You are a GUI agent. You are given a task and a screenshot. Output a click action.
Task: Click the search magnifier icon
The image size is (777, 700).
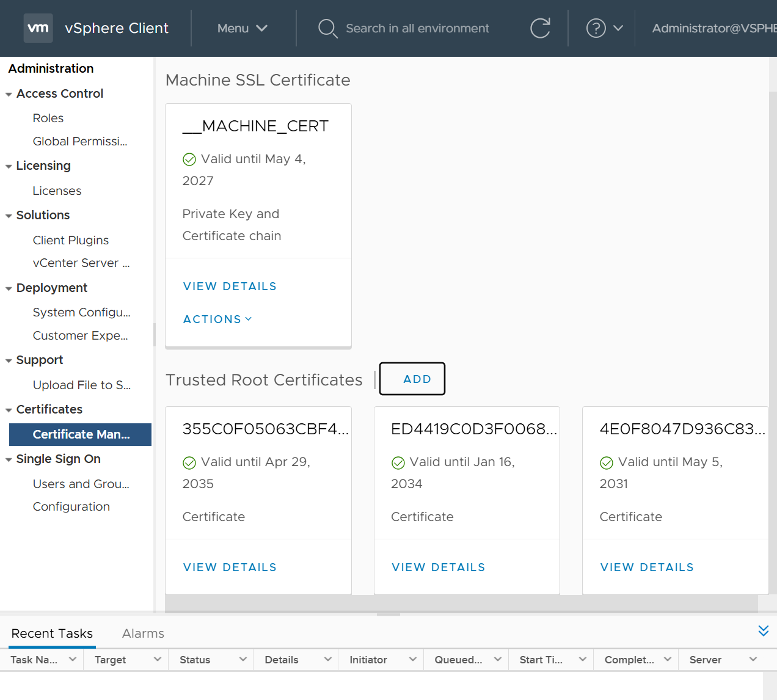pos(327,28)
